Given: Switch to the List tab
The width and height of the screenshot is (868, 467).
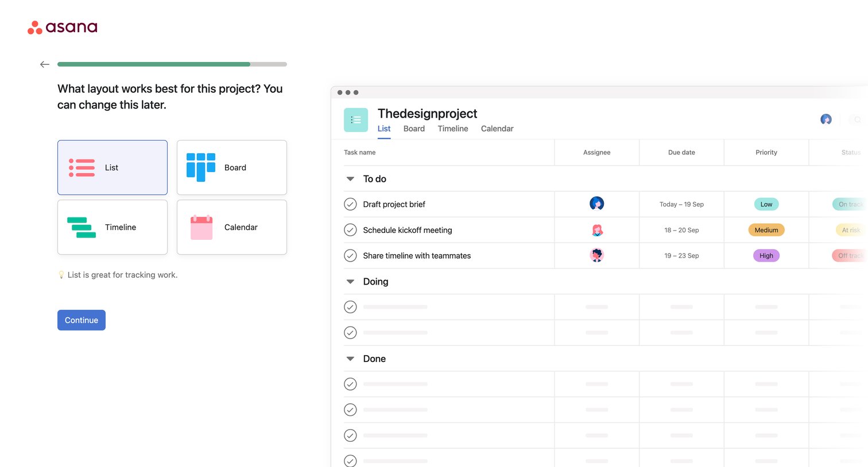Looking at the screenshot, I should 384,129.
